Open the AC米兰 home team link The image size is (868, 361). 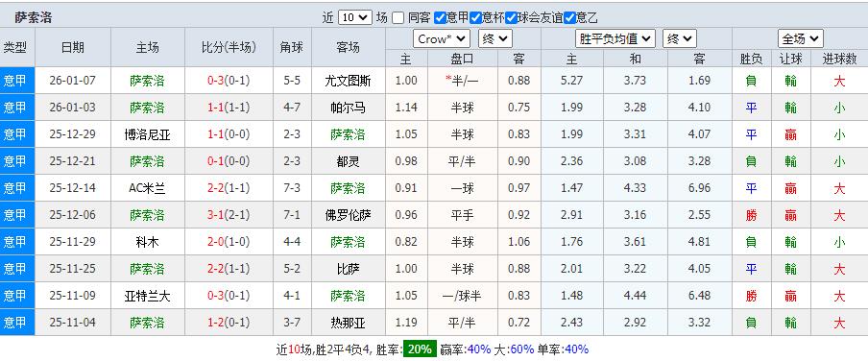[x=147, y=188]
